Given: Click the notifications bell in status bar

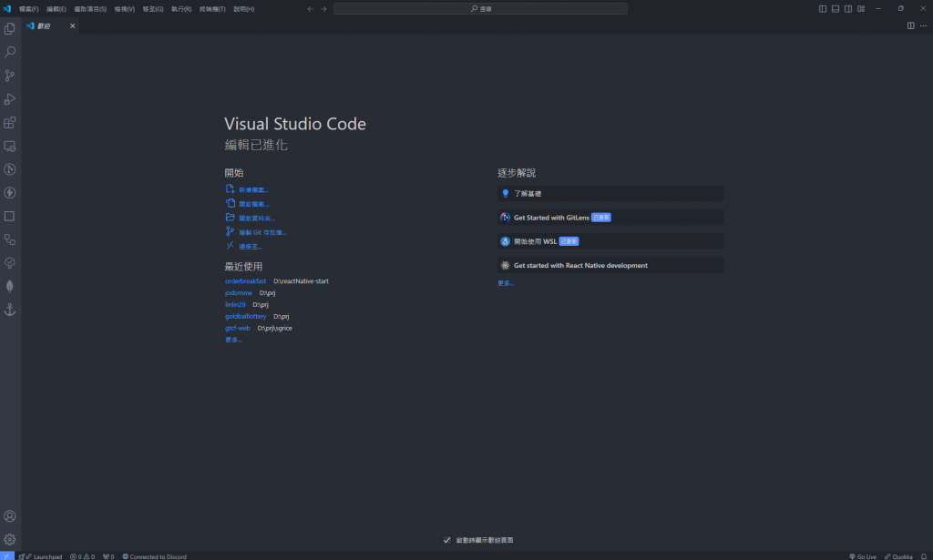Looking at the screenshot, I should [924, 556].
